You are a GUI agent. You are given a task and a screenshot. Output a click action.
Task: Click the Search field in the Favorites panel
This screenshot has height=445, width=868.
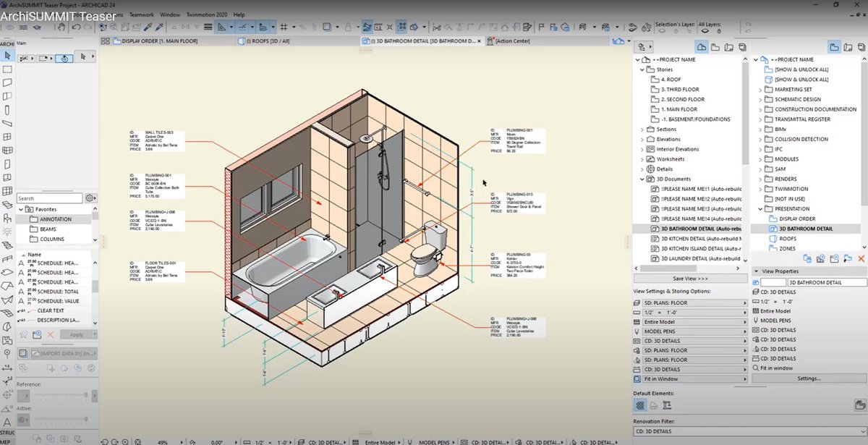(51, 198)
